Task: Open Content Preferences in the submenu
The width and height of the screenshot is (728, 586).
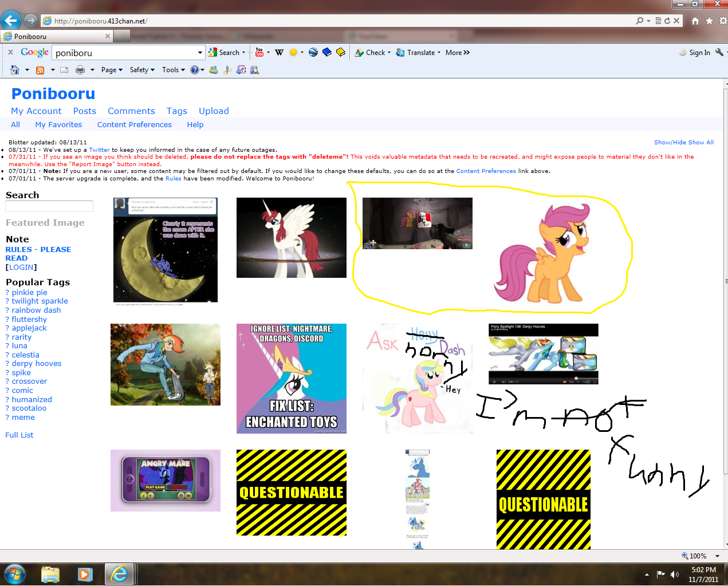Action: 135,125
